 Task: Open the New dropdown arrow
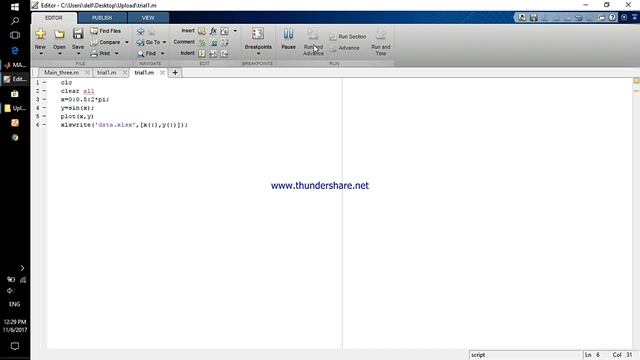pyautogui.click(x=40, y=53)
